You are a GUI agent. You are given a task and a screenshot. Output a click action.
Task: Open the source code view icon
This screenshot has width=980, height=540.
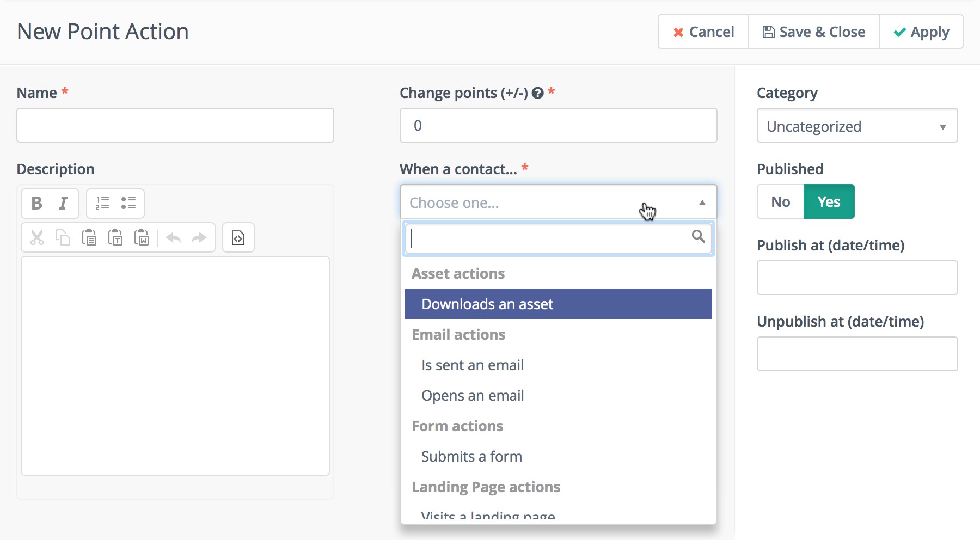tap(238, 238)
